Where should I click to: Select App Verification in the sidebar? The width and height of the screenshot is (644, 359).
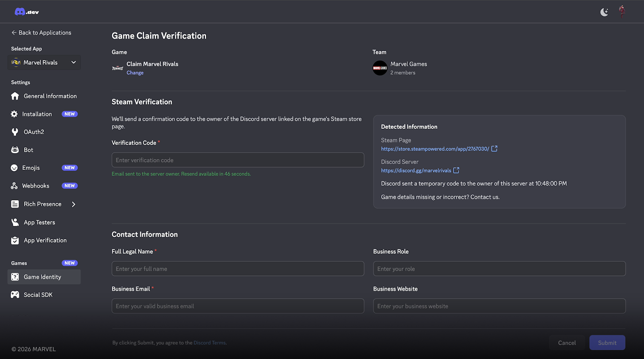pos(45,240)
